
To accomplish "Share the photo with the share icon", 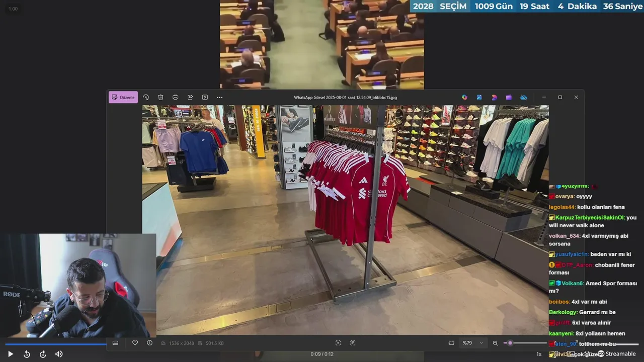I will [x=190, y=97].
